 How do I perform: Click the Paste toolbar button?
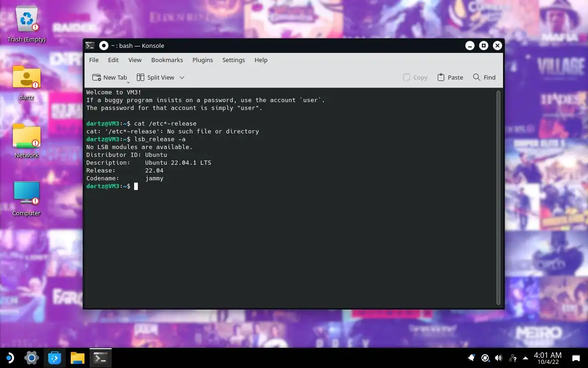click(450, 77)
